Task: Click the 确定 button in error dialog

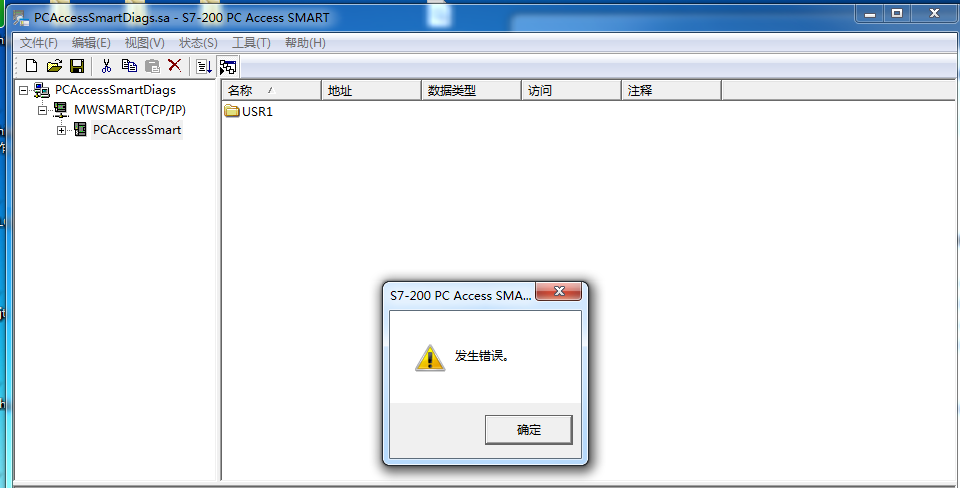Action: [x=528, y=430]
